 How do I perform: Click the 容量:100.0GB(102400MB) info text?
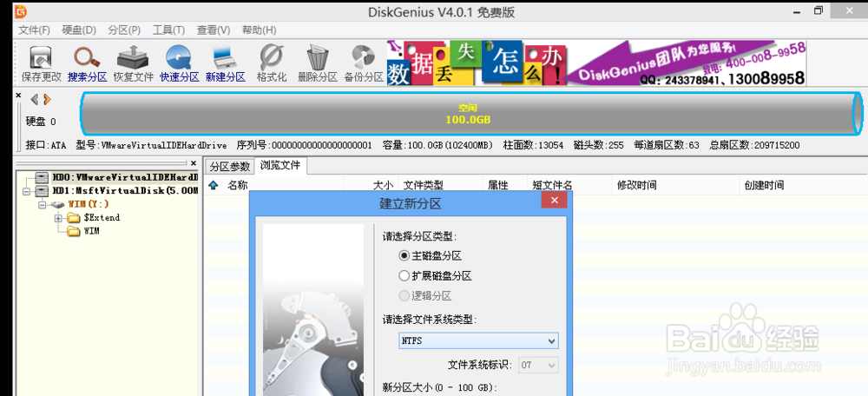click(x=437, y=145)
